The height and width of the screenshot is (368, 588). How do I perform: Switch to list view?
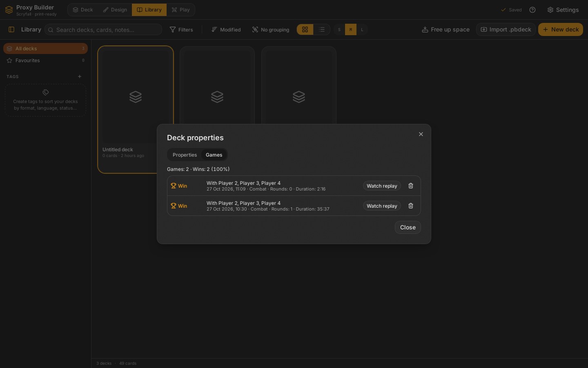(x=322, y=29)
